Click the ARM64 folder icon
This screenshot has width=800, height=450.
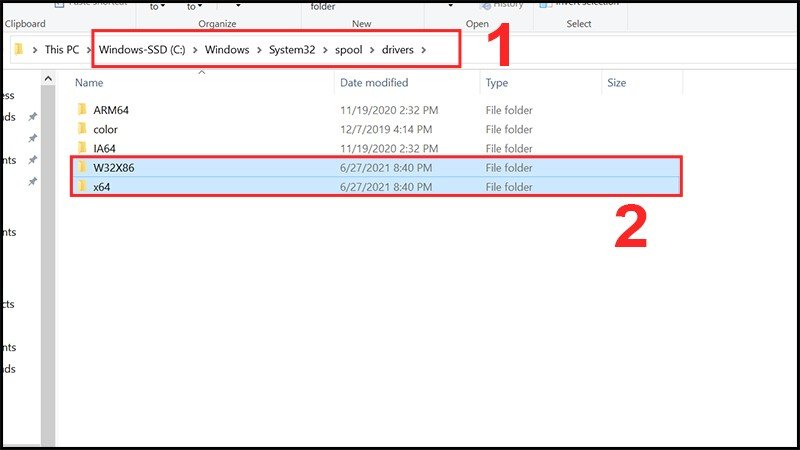pos(82,111)
